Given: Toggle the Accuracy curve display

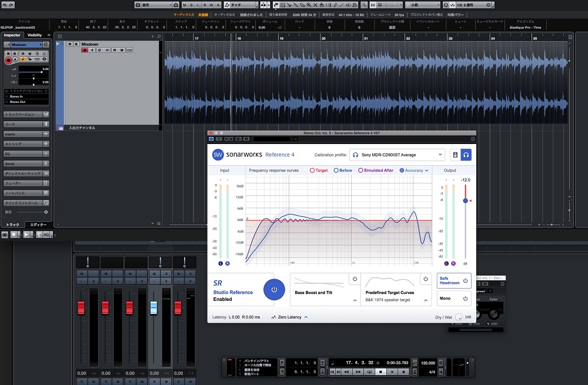Looking at the screenshot, I should coord(402,170).
